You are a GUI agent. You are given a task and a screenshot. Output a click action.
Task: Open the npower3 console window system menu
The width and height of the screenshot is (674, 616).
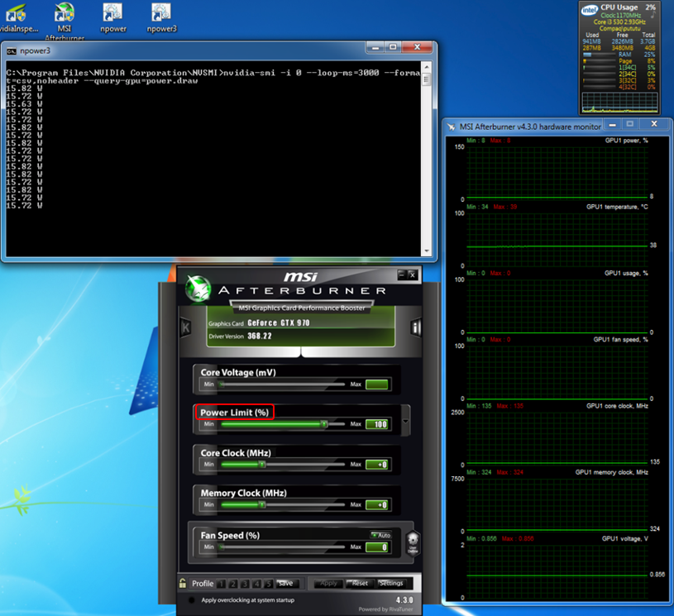coord(11,50)
